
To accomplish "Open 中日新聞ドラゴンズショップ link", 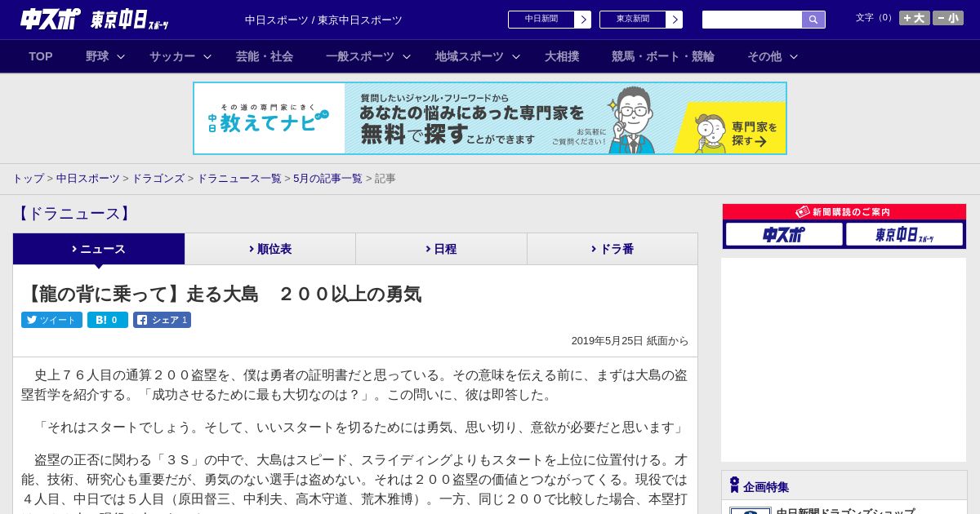I will (845, 512).
